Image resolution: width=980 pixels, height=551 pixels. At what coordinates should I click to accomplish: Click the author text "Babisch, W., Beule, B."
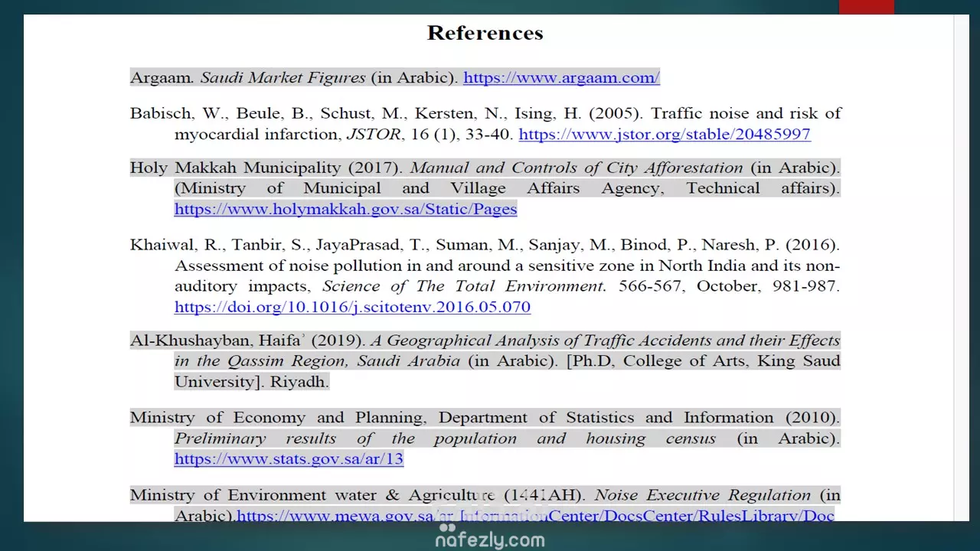pos(219,113)
